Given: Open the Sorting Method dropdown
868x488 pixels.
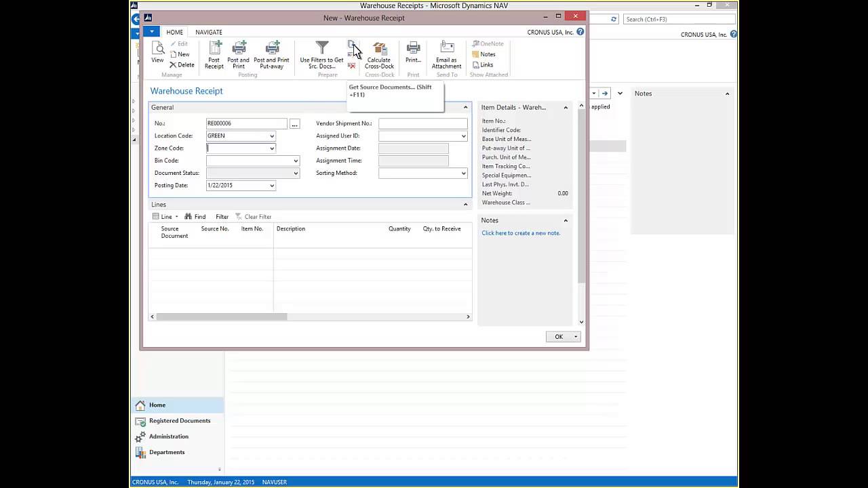Looking at the screenshot, I should (x=464, y=174).
